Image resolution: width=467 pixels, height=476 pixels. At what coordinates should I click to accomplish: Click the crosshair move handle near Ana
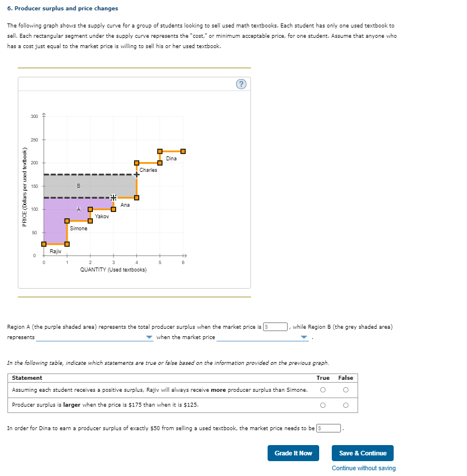pos(113,197)
